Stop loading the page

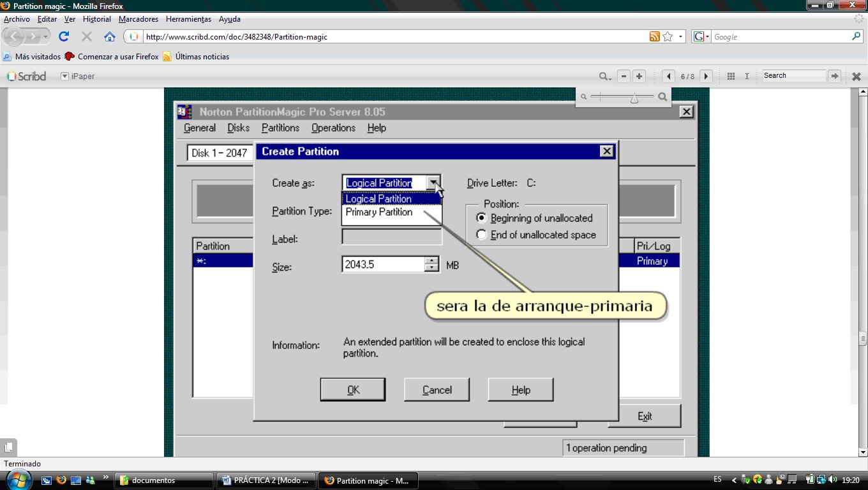pos(87,36)
